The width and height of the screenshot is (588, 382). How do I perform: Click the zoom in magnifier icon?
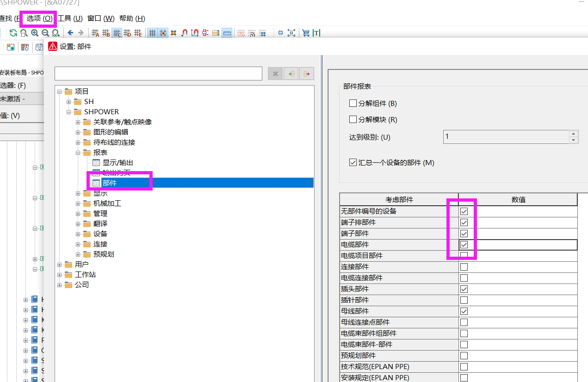34,33
